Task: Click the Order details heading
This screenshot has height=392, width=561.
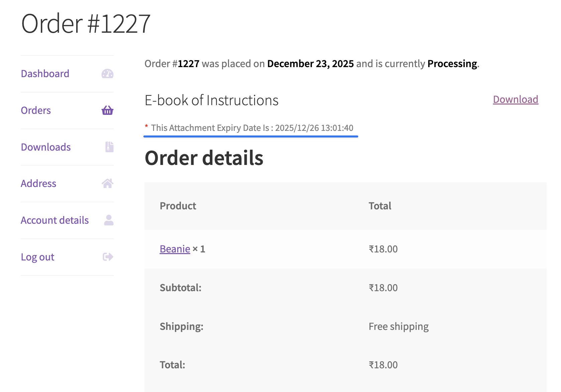Action: tap(204, 158)
